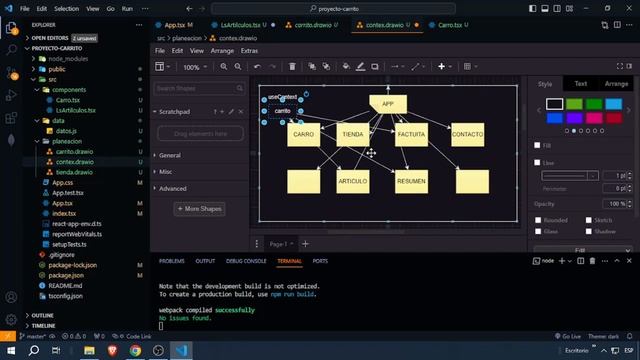
Task: Bring selection to front
Action: click(312, 67)
